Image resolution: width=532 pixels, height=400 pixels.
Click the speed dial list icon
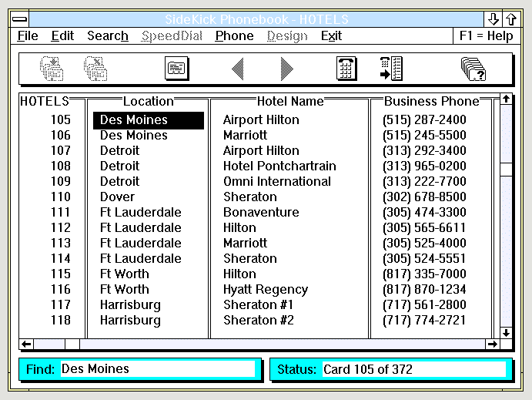point(391,69)
